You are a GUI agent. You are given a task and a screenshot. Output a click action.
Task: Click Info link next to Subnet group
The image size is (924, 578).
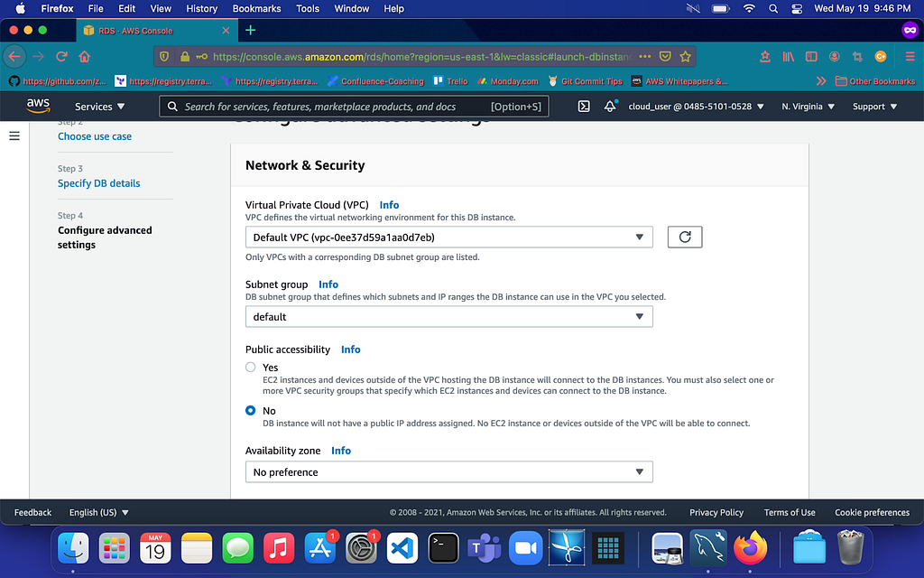328,284
